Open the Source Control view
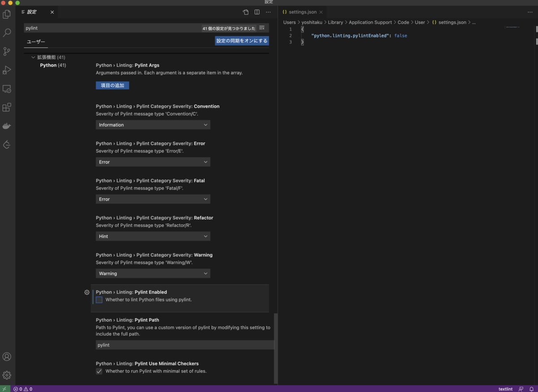The image size is (538, 392). tap(7, 52)
